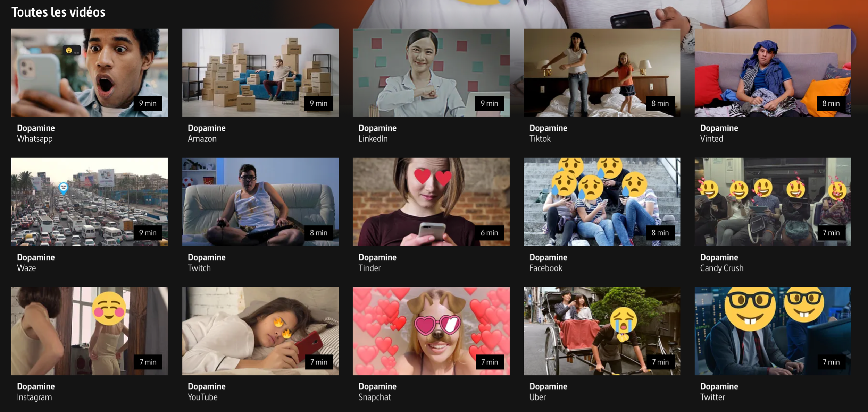
Task: Click the 7 min badge on Snapchat video
Action: [x=490, y=362]
